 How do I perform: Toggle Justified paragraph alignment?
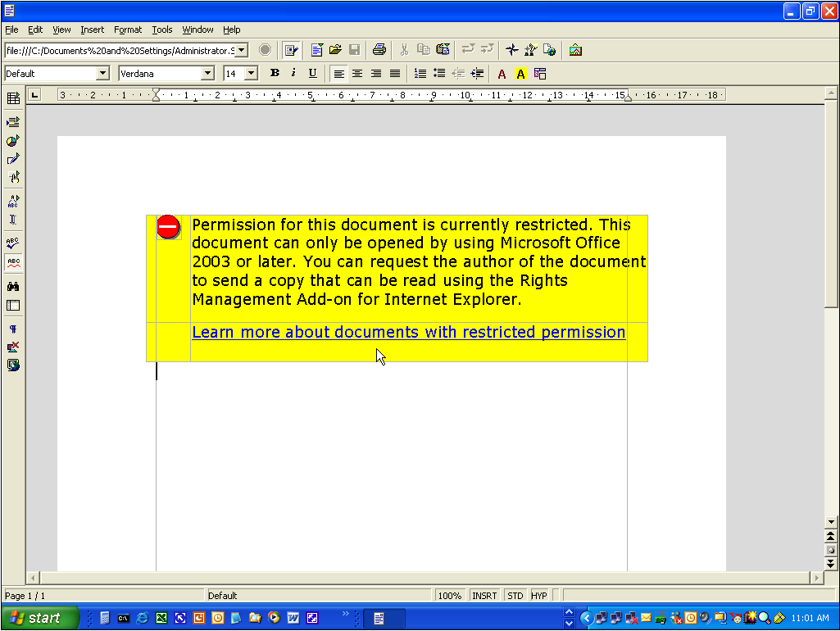tap(395, 74)
